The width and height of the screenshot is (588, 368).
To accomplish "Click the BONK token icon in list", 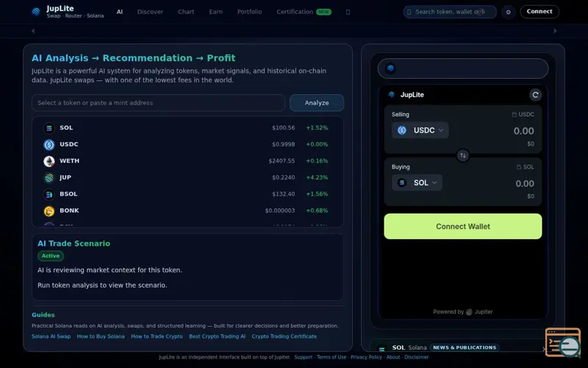I will tap(49, 211).
